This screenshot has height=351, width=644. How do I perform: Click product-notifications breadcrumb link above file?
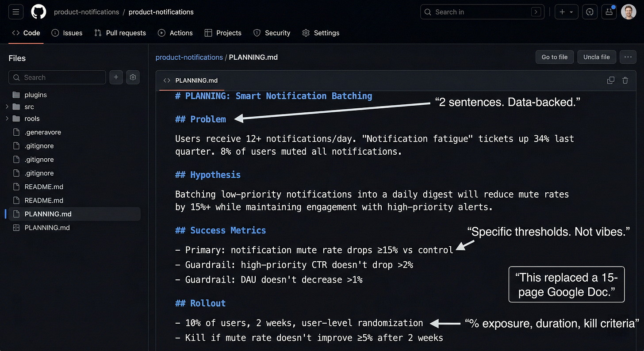(x=189, y=57)
